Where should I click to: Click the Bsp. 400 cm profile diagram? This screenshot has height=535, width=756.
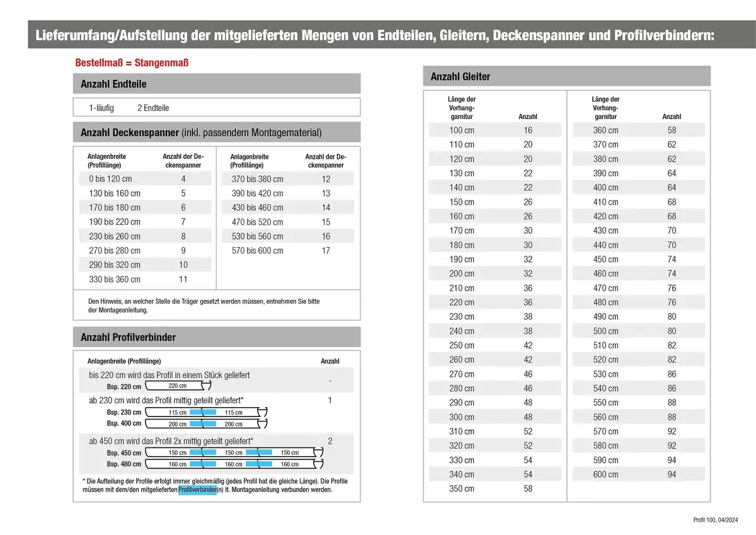coord(205,424)
